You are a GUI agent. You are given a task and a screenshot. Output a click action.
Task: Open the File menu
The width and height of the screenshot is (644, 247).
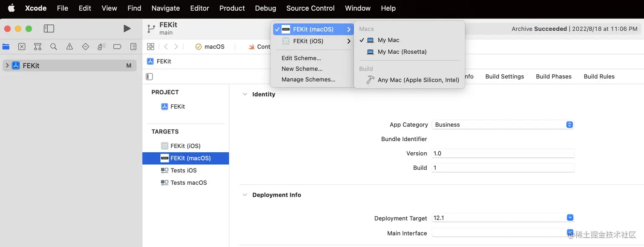coord(63,8)
